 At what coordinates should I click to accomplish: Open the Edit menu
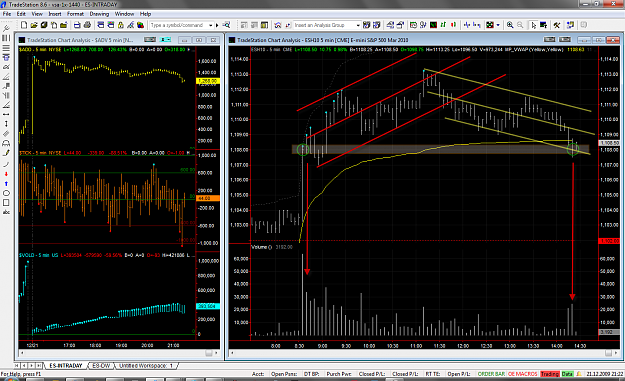[x=21, y=14]
